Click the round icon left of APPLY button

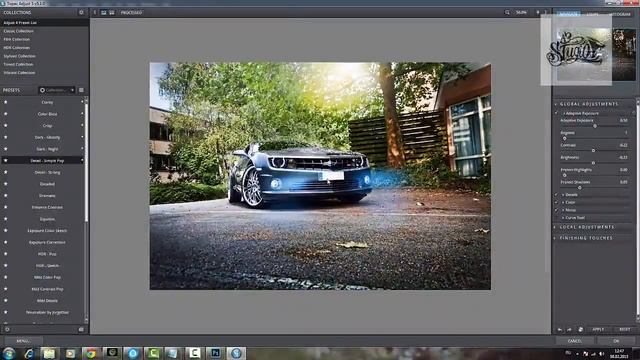coord(580,329)
